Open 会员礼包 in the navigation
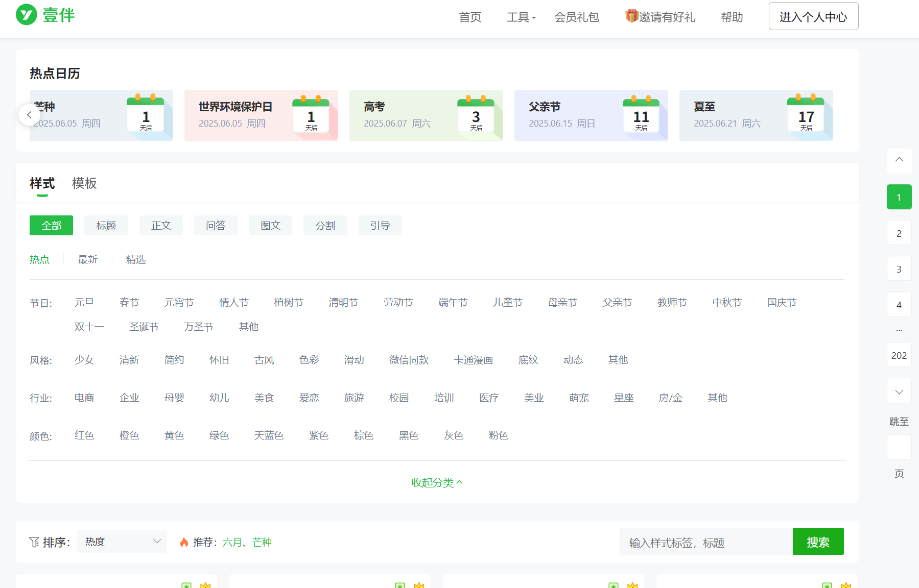 coord(577,17)
